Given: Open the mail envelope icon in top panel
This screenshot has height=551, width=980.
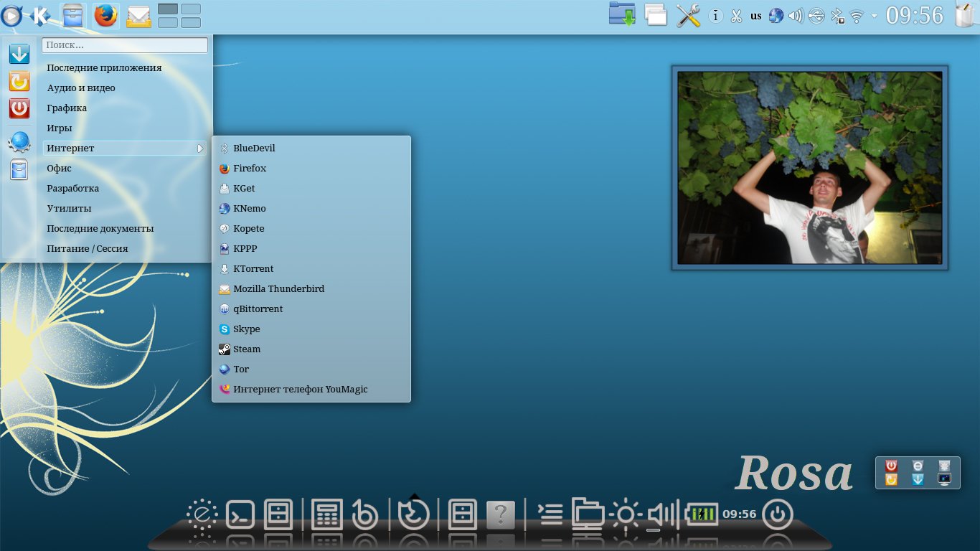Looking at the screenshot, I should (138, 15).
